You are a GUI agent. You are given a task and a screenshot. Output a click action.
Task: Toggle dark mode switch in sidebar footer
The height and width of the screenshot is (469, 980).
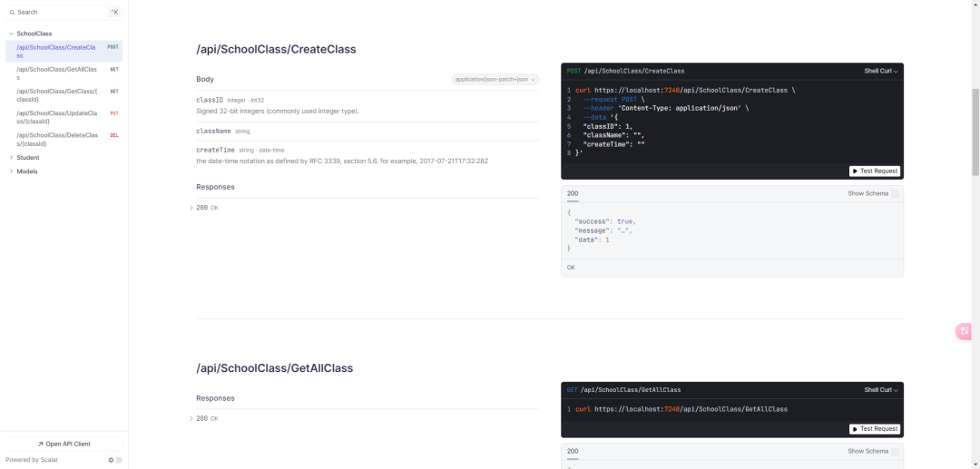(x=119, y=460)
